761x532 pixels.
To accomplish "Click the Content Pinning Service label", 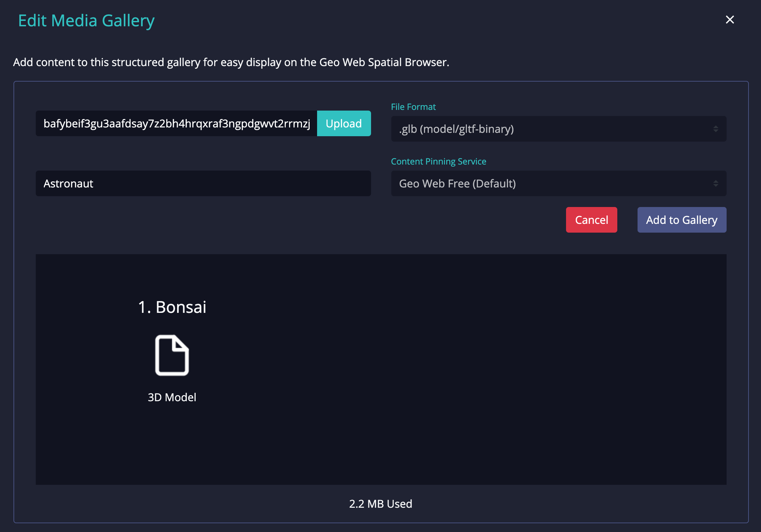I will click(439, 161).
